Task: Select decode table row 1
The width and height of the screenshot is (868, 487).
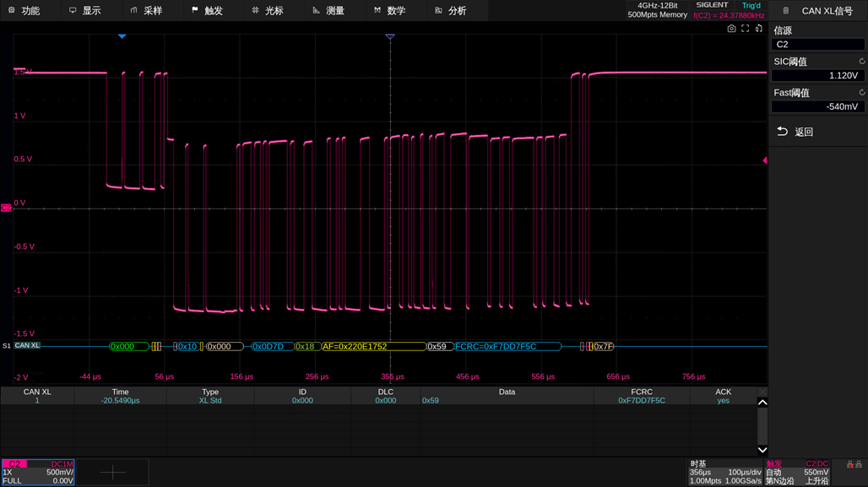Action: (x=378, y=401)
